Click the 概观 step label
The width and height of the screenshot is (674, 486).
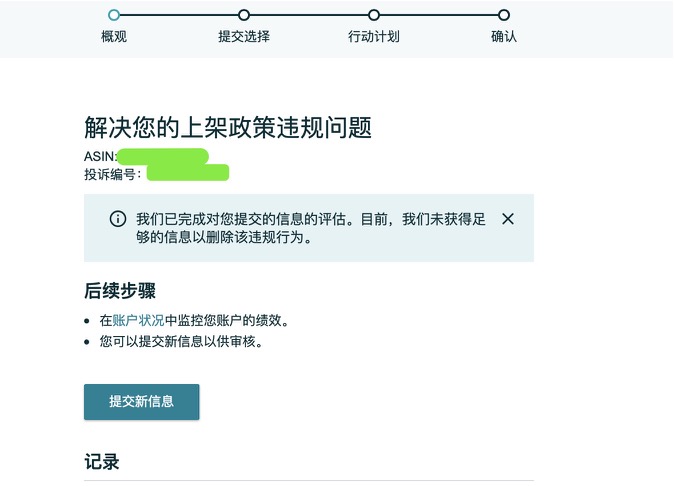click(114, 37)
